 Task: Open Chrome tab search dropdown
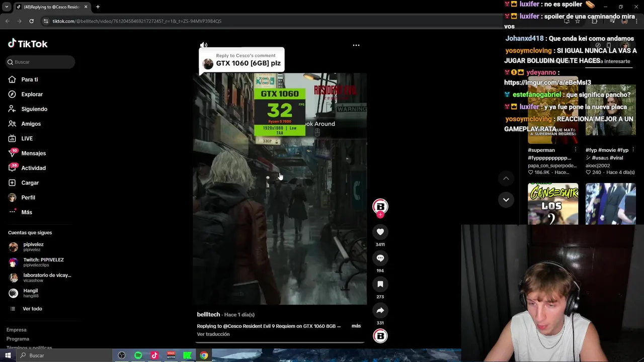[7, 7]
